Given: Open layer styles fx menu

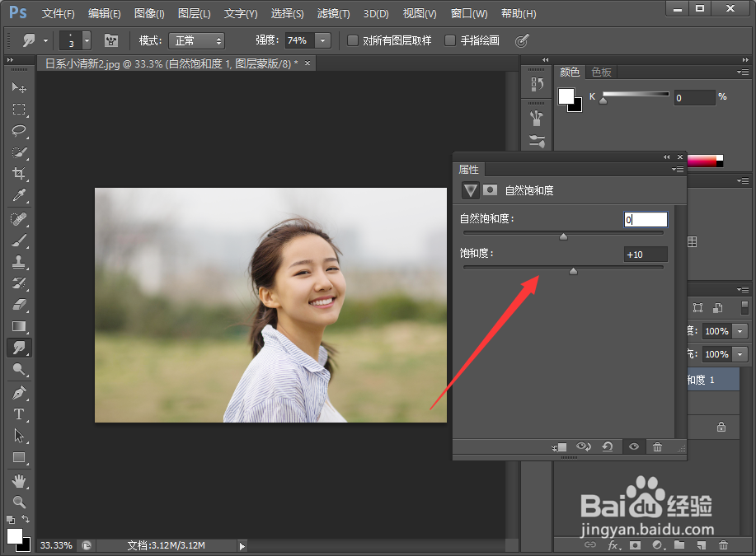Looking at the screenshot, I should (x=613, y=545).
